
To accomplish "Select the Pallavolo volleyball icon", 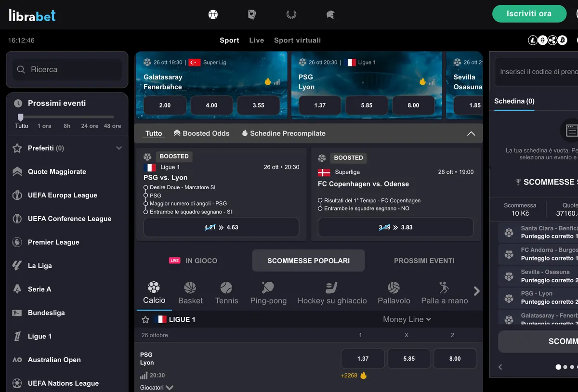I will tap(394, 287).
